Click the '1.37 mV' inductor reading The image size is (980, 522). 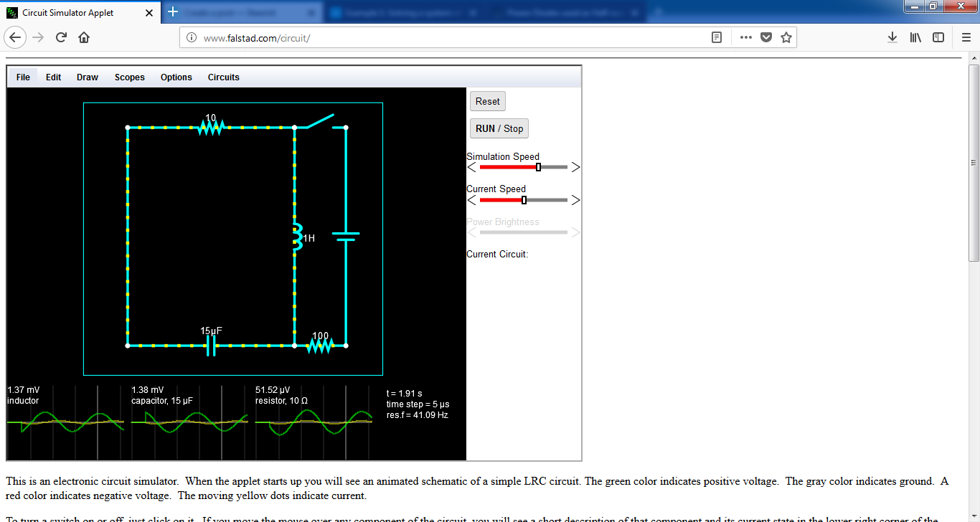tap(24, 390)
